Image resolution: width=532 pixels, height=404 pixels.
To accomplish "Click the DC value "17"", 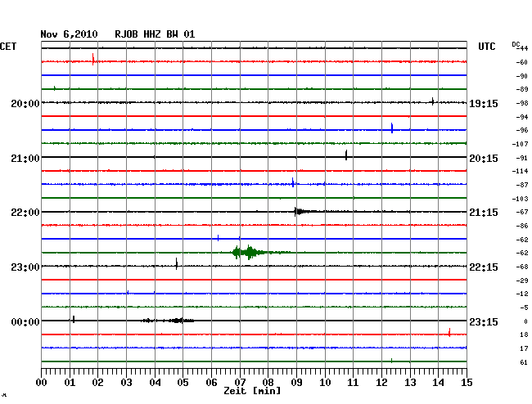I will tap(524, 348).
